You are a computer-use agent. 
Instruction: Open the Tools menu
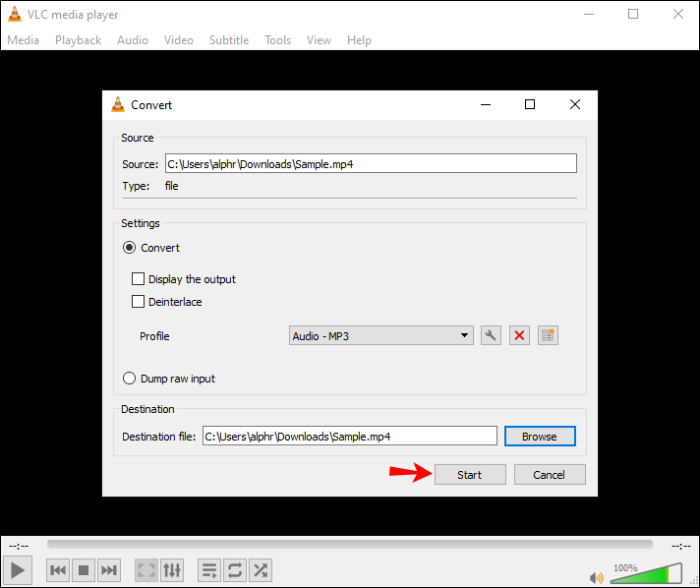tap(277, 40)
